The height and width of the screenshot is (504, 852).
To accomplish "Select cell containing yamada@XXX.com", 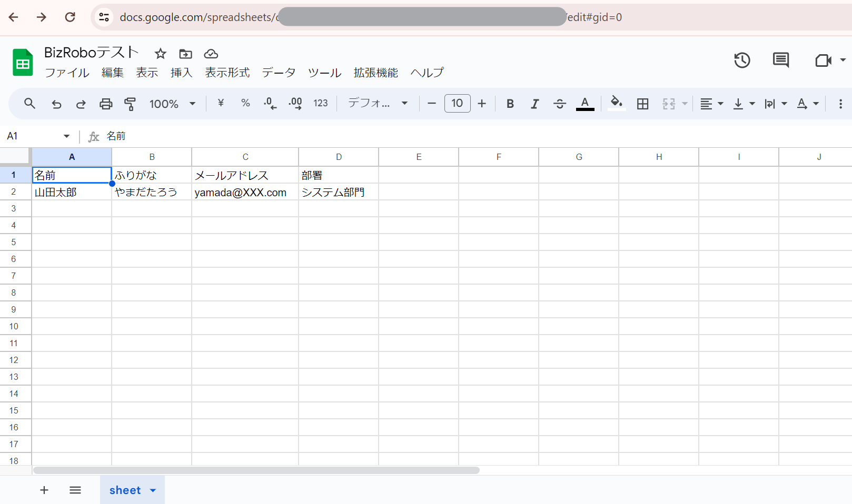I will click(x=245, y=192).
